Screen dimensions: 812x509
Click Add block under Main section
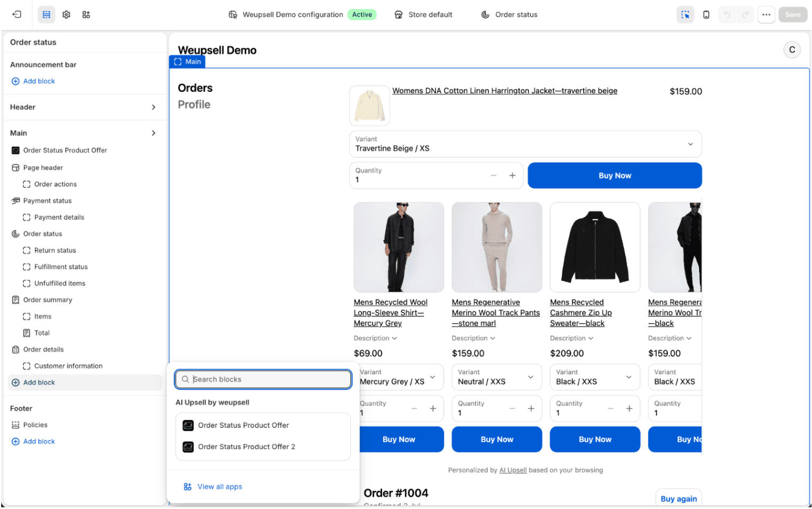pyautogui.click(x=85, y=383)
